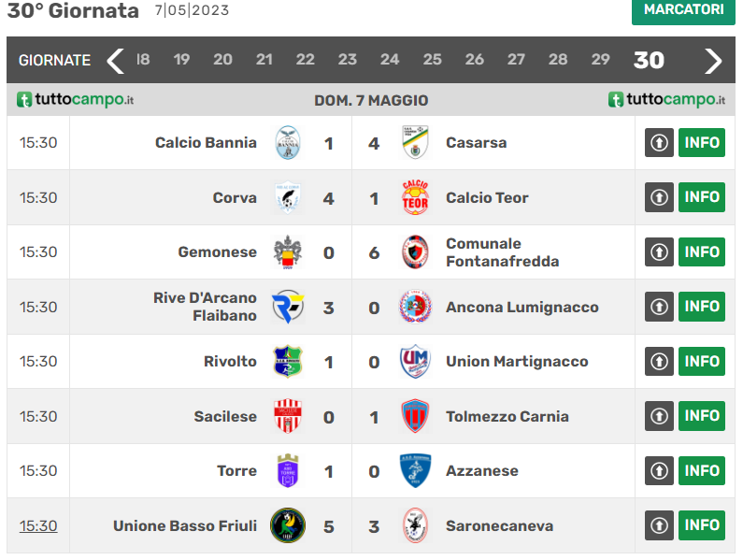This screenshot has height=560, width=743.
Task: Click the tuttocampo.it logo on the left
Action: [x=76, y=99]
